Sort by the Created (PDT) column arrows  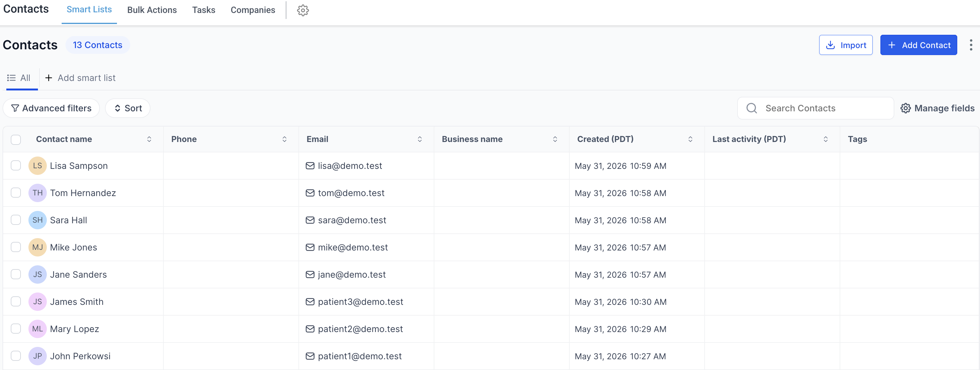pyautogui.click(x=690, y=139)
